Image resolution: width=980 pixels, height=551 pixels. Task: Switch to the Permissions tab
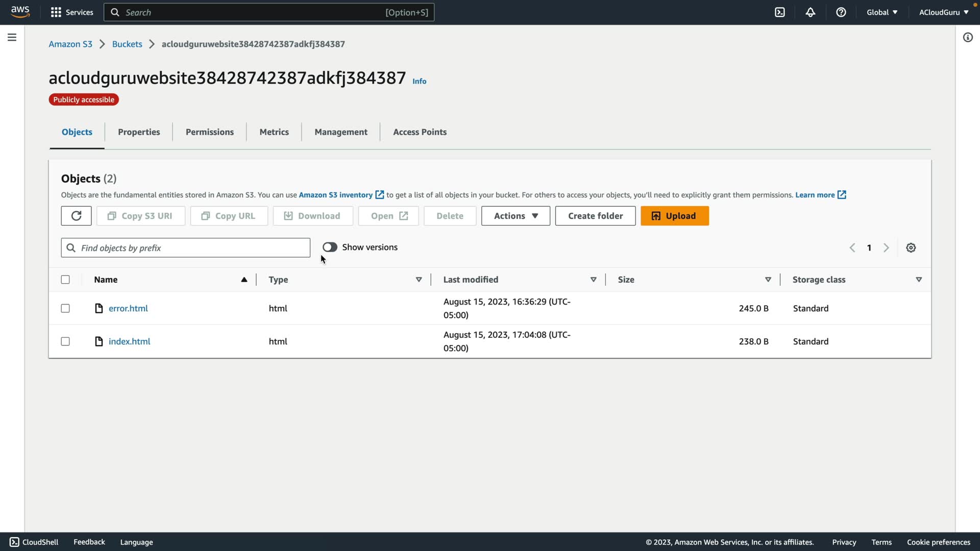(x=209, y=132)
